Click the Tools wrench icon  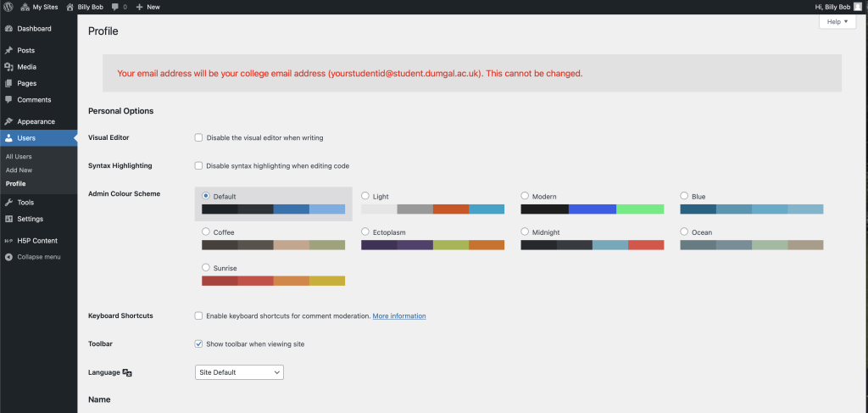click(x=8, y=203)
